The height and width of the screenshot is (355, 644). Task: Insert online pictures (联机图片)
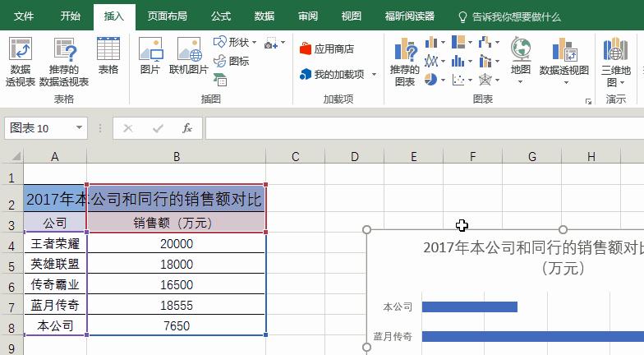189,56
